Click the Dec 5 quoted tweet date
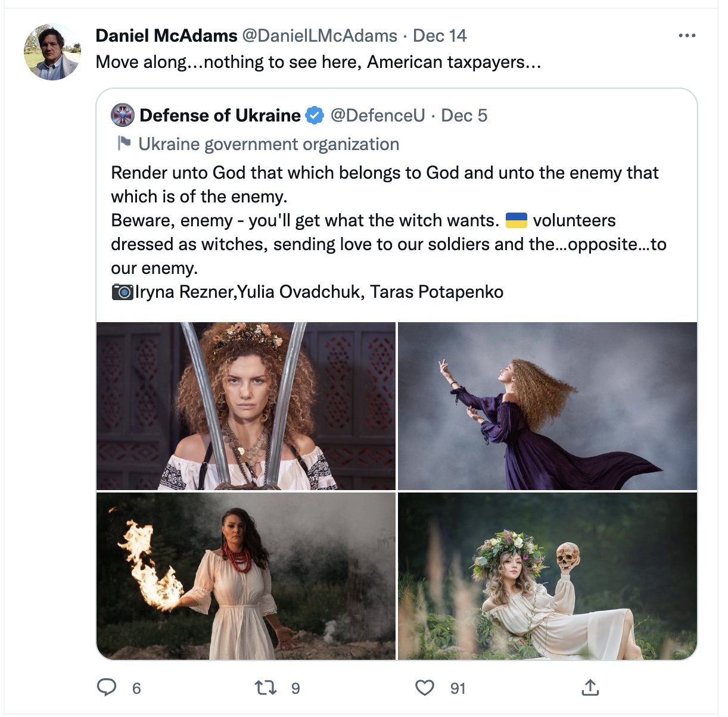 tap(464, 115)
